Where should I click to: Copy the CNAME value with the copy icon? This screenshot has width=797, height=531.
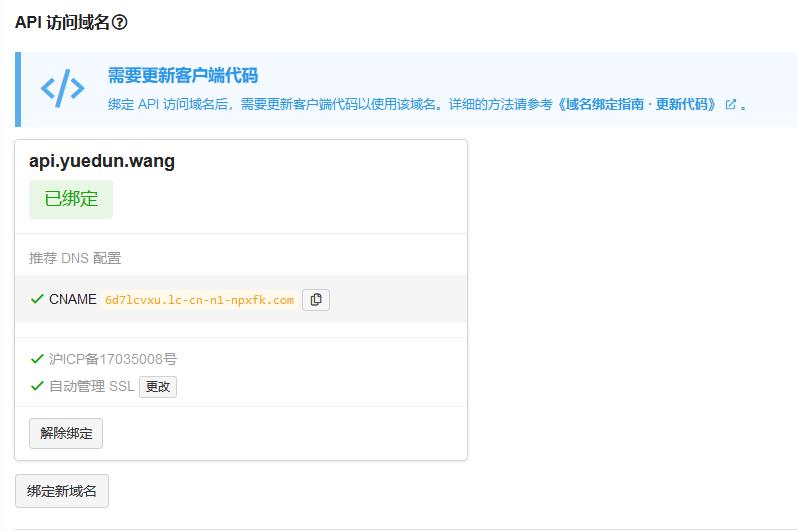(316, 300)
